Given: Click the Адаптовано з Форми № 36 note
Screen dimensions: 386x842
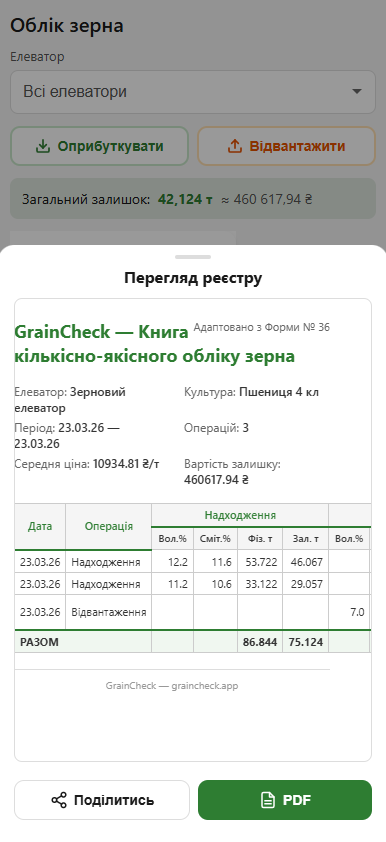Looking at the screenshot, I should [261, 327].
